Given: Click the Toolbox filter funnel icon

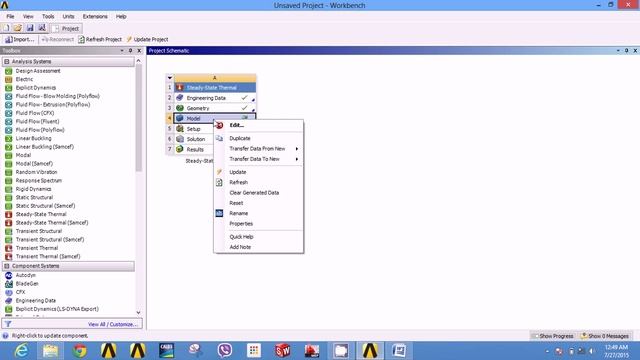Looking at the screenshot, I should [8, 324].
